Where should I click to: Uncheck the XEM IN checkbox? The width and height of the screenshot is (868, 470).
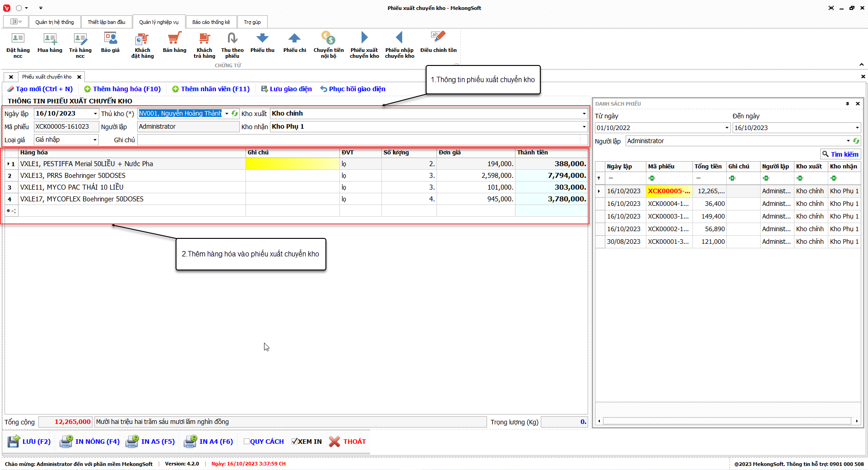click(x=294, y=442)
